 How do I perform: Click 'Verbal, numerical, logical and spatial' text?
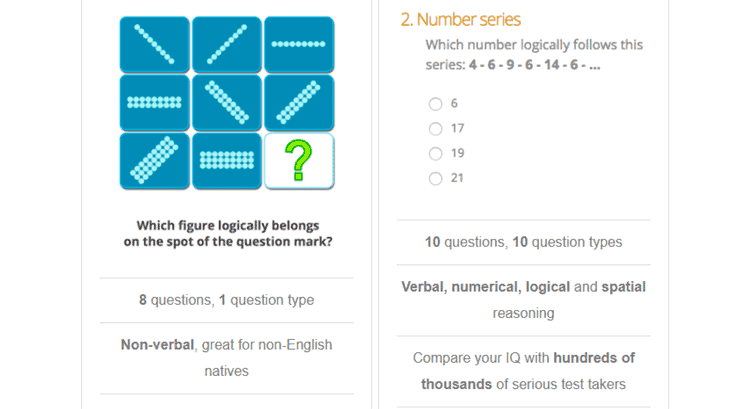(524, 287)
